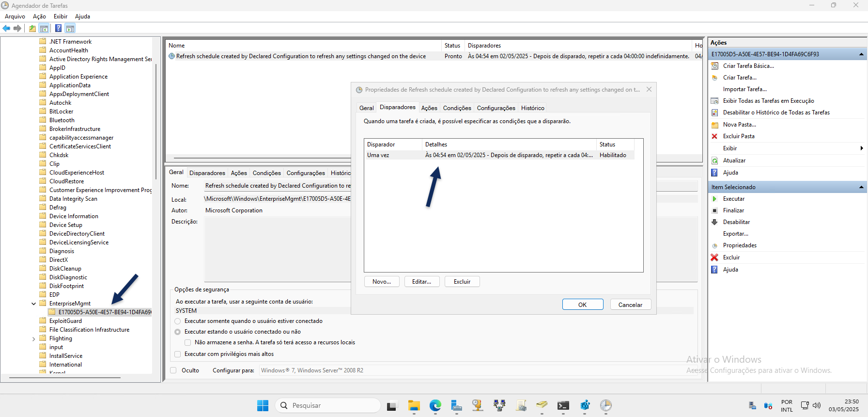Screen dimensions: 868x417
Task: Click the Desabilitar down-arrow icon
Action: 714,222
